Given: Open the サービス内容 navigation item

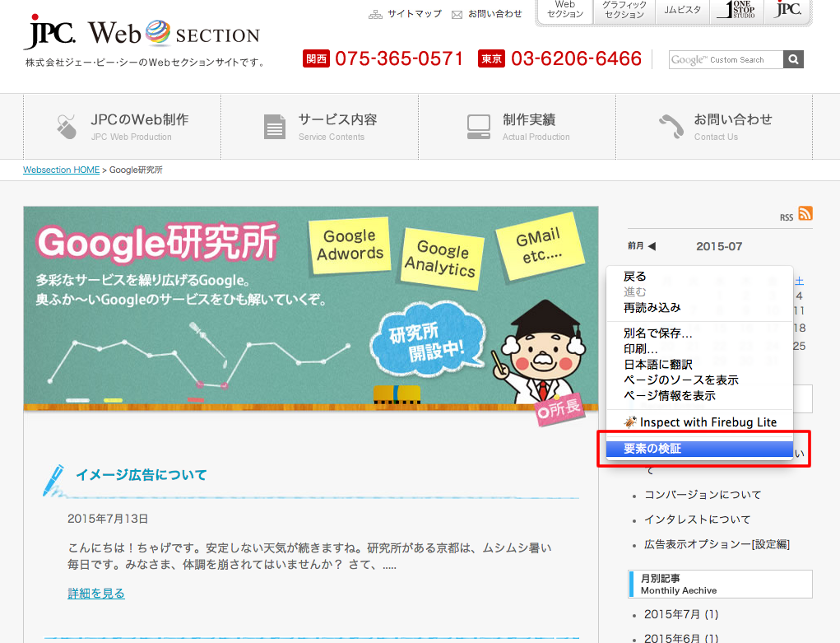Looking at the screenshot, I should tap(320, 127).
